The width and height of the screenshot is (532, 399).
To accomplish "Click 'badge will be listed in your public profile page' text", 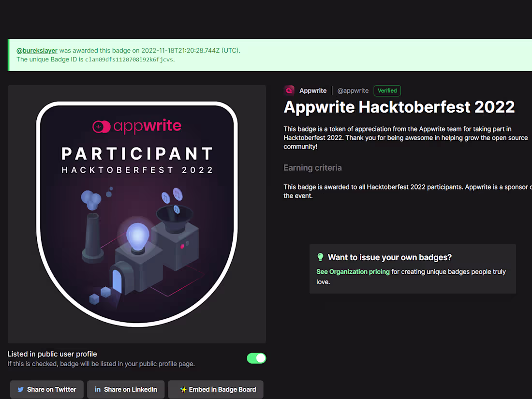I will 128,364.
